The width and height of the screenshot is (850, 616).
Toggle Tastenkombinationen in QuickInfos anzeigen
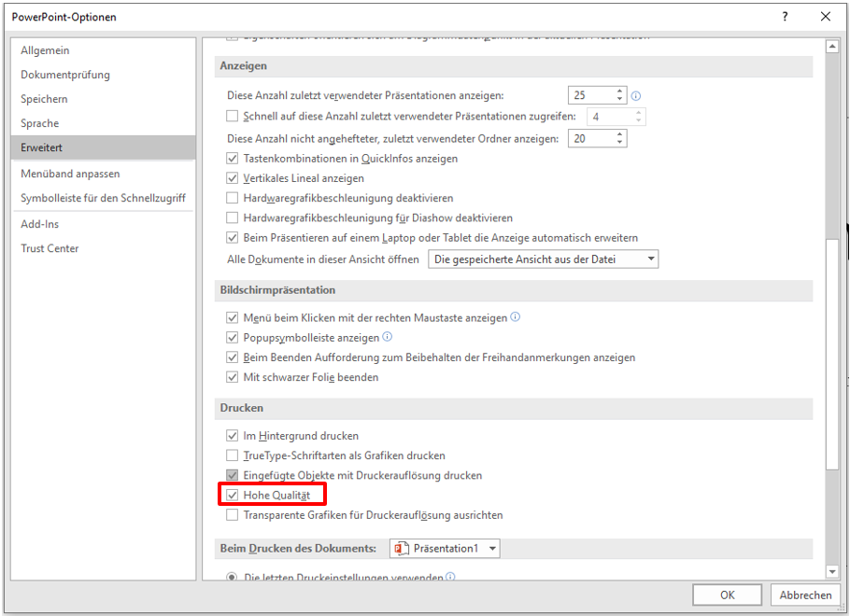[x=232, y=159]
